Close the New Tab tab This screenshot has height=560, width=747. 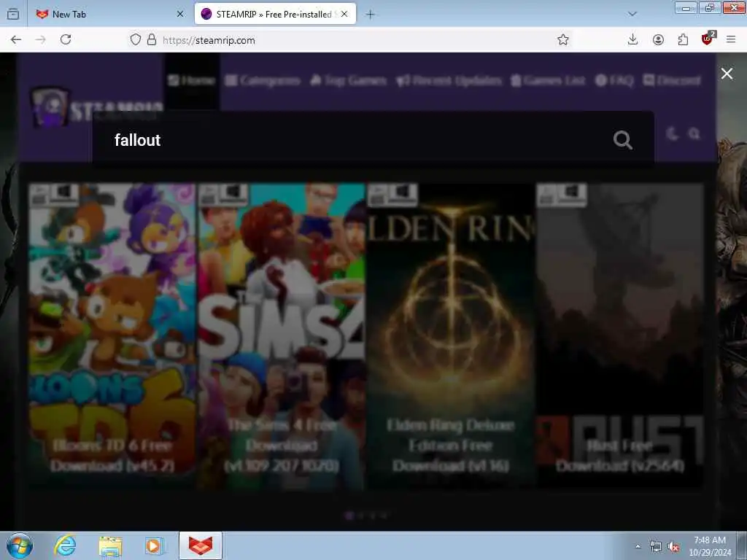point(180,15)
